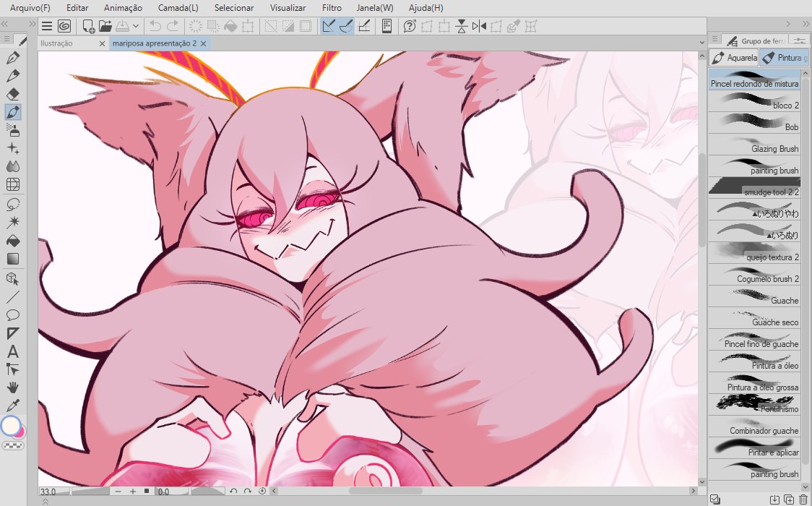Choose the main drawing color swatch

coord(10,426)
